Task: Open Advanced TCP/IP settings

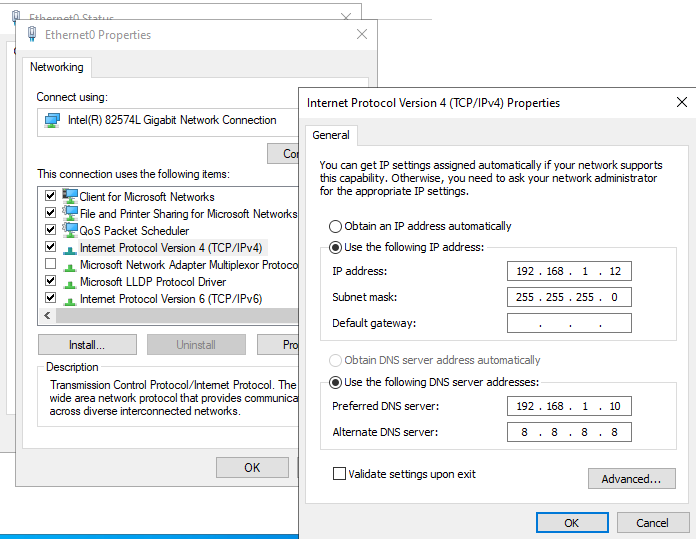Action: [632, 479]
